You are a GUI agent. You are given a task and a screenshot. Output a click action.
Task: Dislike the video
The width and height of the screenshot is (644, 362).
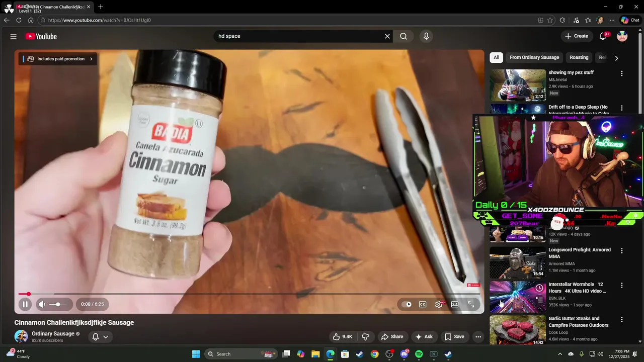(366, 337)
